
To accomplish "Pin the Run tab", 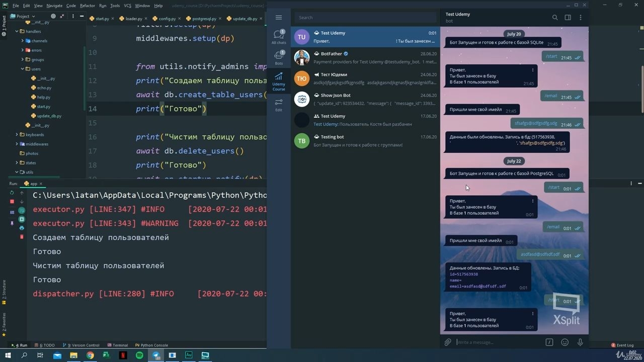I will tap(12, 223).
